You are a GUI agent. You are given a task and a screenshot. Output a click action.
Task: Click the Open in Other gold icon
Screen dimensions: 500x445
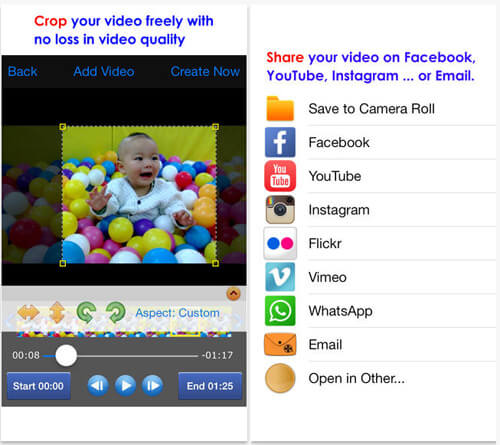coord(280,378)
